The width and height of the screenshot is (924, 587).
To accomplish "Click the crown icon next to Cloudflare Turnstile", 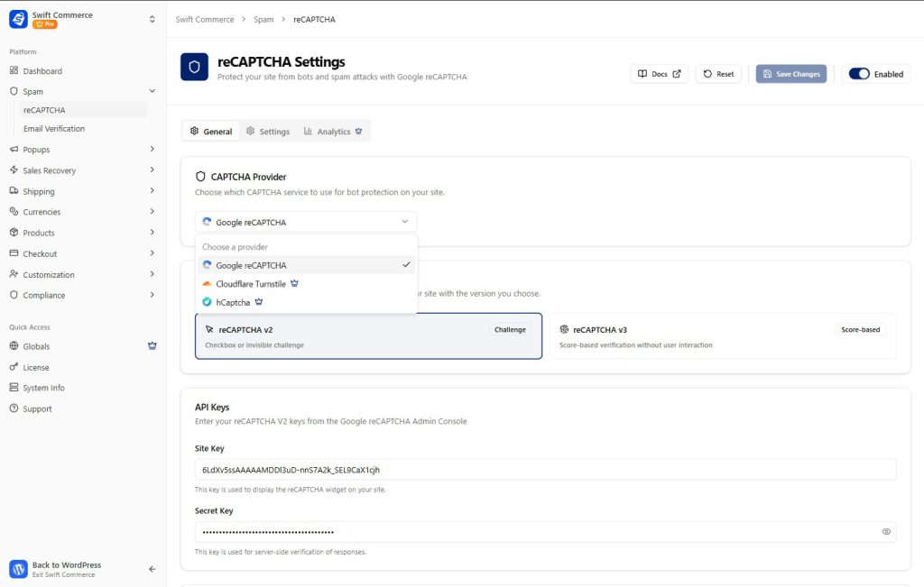I will pyautogui.click(x=295, y=284).
